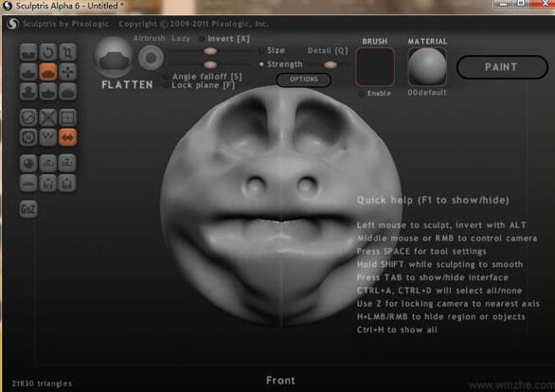This screenshot has height=392, width=555.
Task: Open the Brush texture box
Action: point(375,67)
